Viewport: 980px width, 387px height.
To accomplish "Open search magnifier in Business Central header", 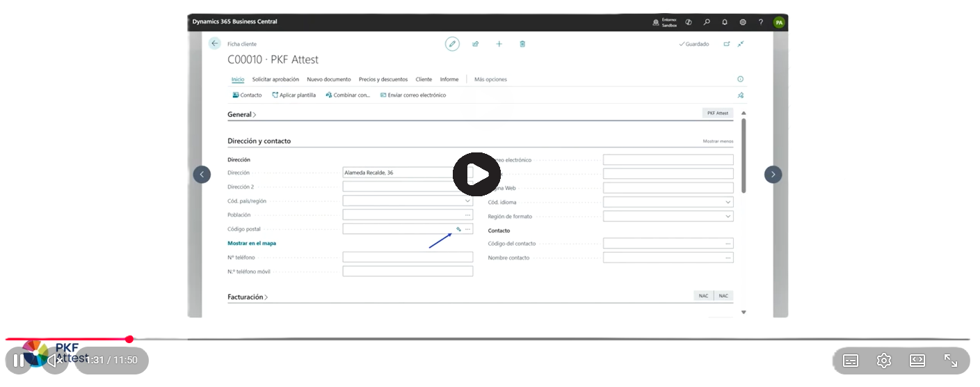I will point(707,22).
